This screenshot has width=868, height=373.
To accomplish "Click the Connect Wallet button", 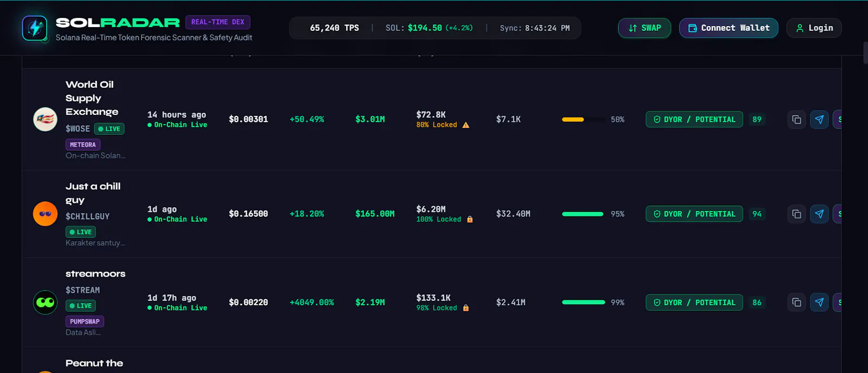I will click(729, 28).
